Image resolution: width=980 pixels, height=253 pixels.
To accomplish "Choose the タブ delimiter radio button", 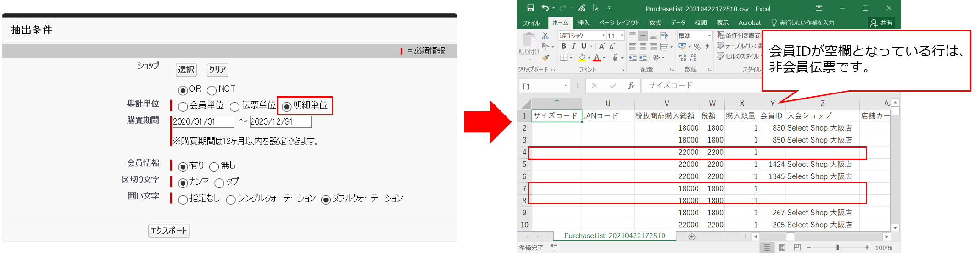I will click(x=219, y=183).
